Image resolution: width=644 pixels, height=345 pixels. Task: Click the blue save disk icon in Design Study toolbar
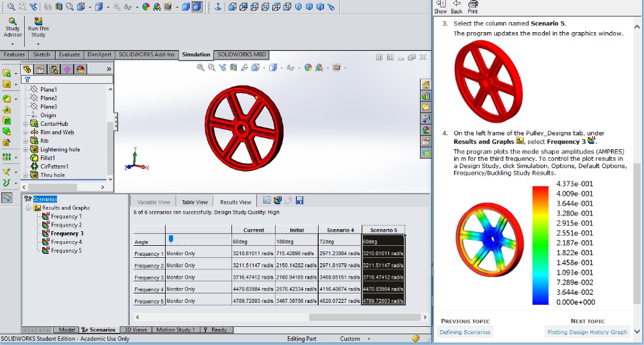click(299, 200)
